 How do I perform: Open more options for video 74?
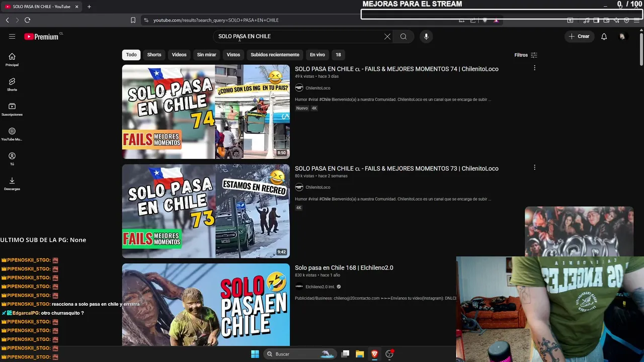coord(534,68)
